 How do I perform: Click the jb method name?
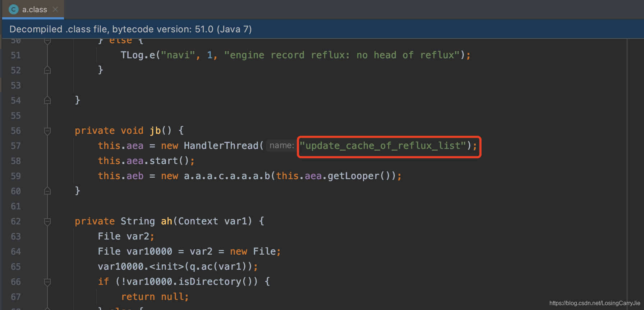click(x=155, y=131)
